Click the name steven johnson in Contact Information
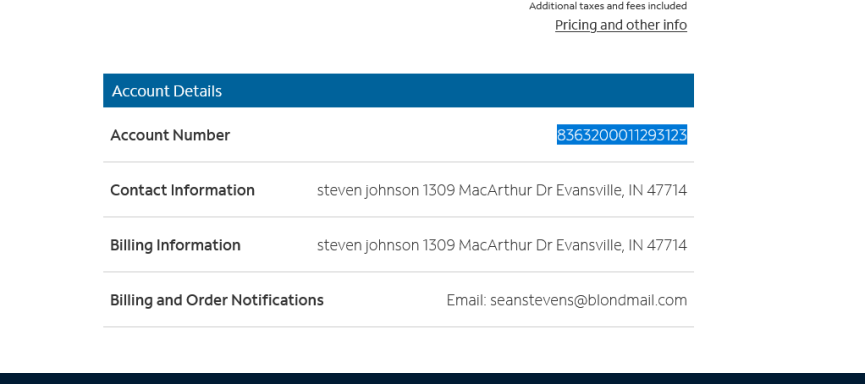 click(368, 190)
